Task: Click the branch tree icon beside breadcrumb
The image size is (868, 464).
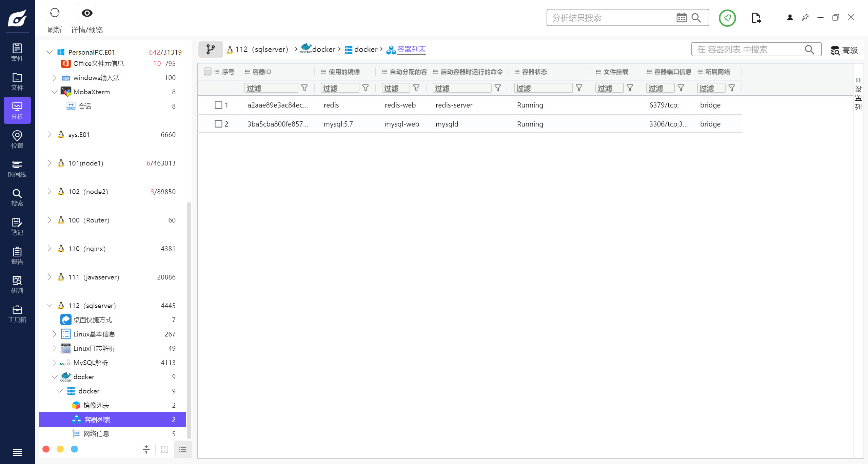Action: click(x=211, y=50)
